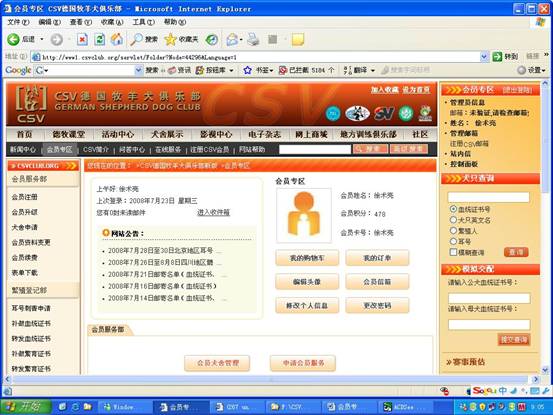
Task: Click the horizontal page scrollbar
Action: pyautogui.click(x=270, y=379)
